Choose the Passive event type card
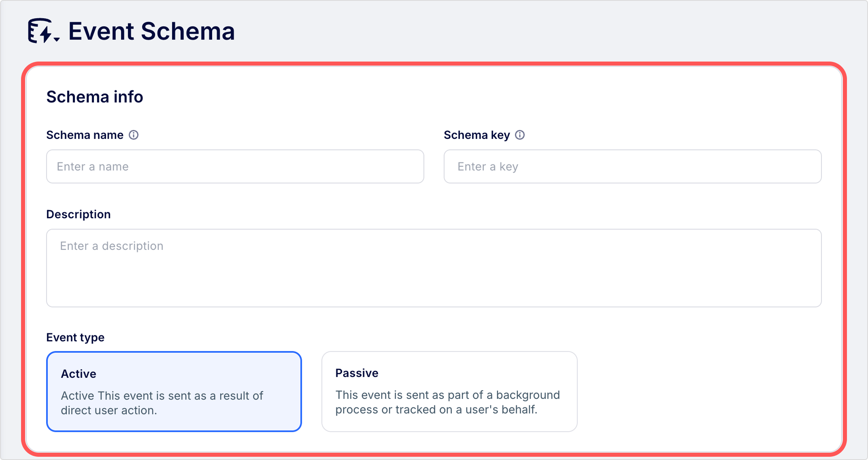This screenshot has height=460, width=868. pyautogui.click(x=449, y=391)
